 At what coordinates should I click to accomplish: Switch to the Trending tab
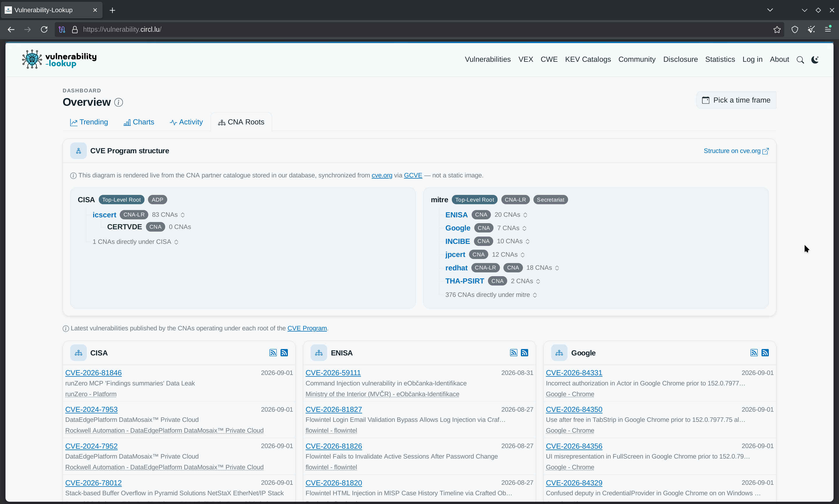[x=89, y=122]
